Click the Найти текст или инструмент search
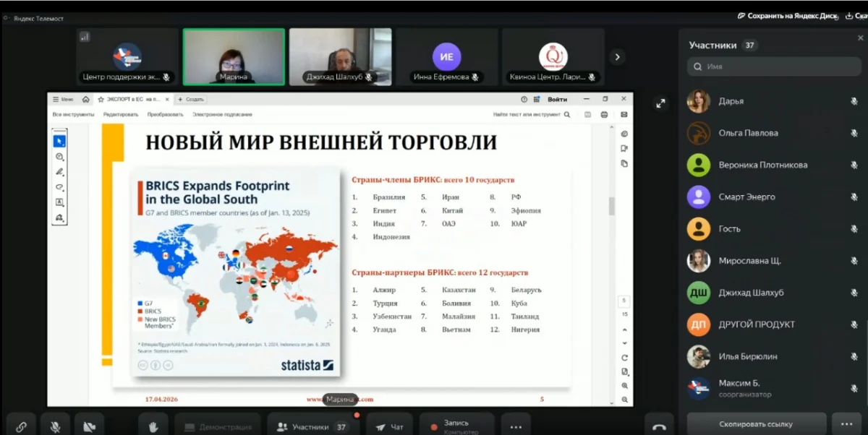 pyautogui.click(x=532, y=114)
